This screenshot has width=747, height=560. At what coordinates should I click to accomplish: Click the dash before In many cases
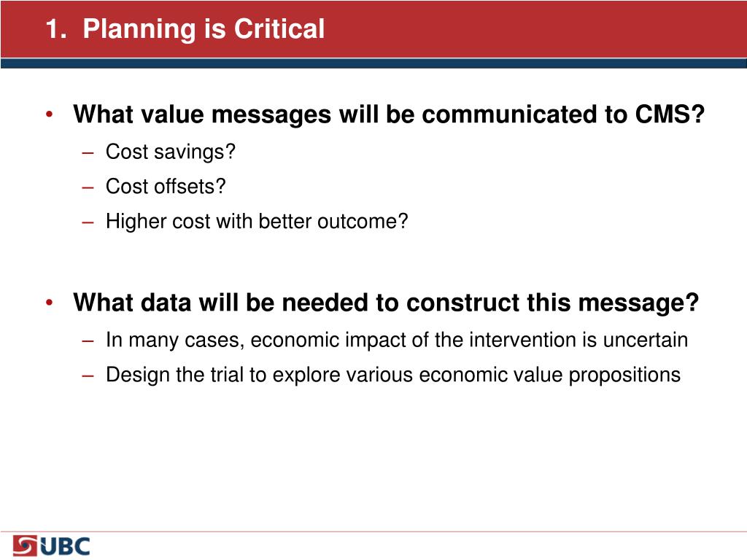pyautogui.click(x=88, y=341)
